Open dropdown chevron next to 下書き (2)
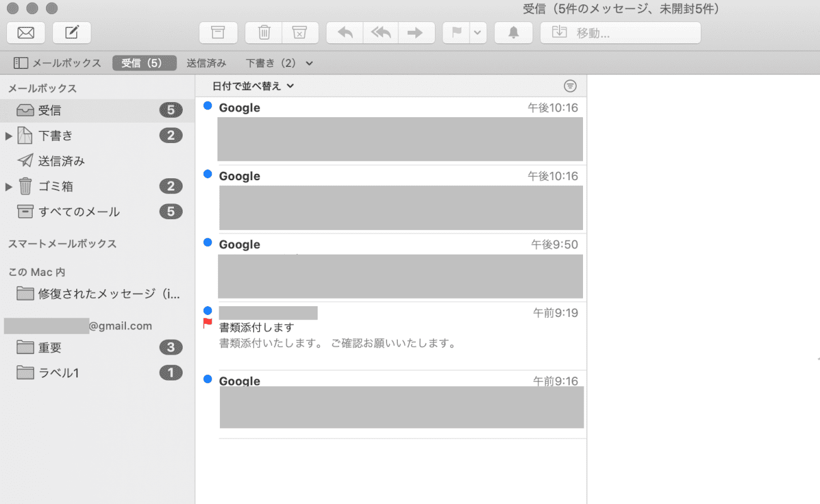Viewport: 820px width, 504px height. 309,64
